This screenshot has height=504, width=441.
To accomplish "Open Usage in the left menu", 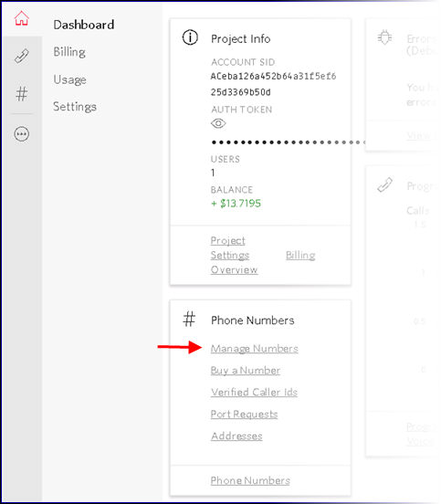I will click(x=69, y=79).
